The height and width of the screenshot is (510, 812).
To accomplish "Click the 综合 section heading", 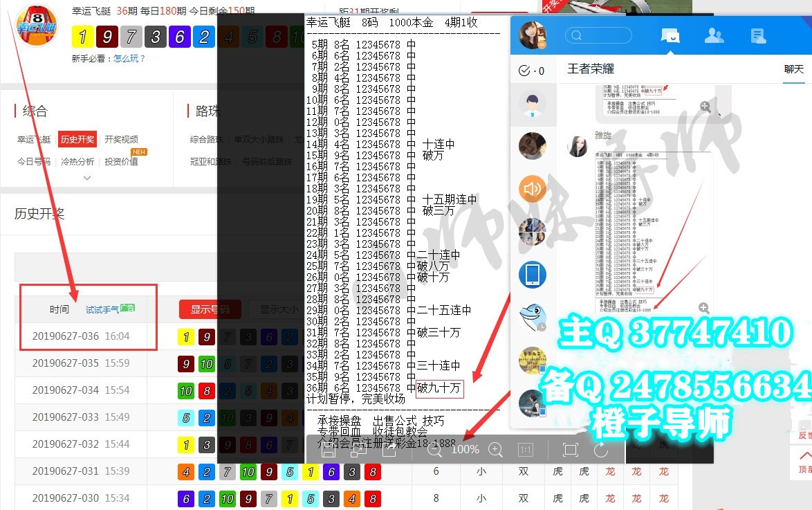I will 35,111.
